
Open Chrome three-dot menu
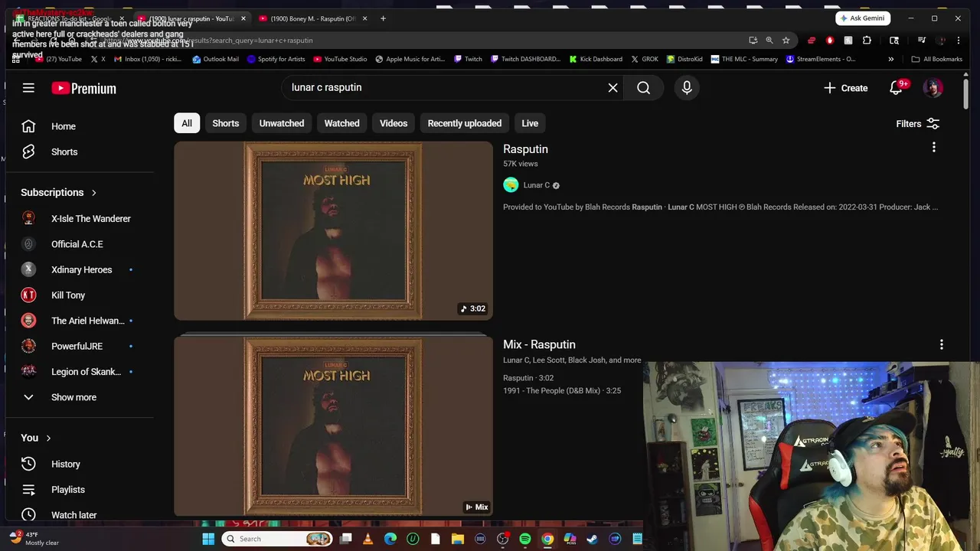point(959,41)
